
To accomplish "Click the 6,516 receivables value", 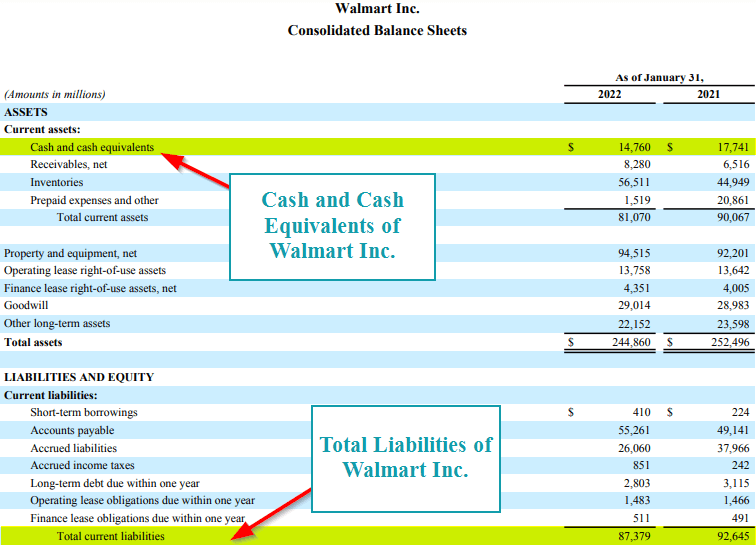I will 736,164.
